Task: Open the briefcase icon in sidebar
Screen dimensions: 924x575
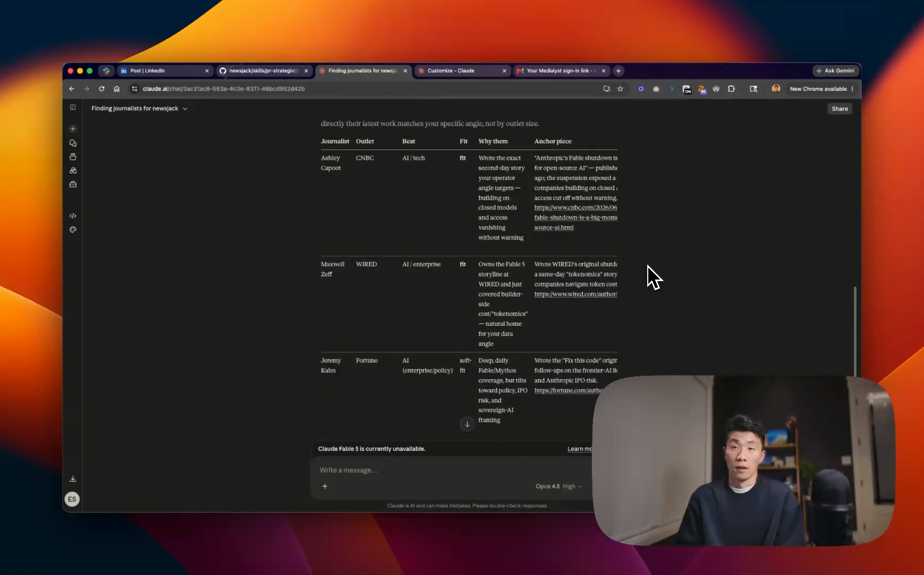Action: click(x=73, y=185)
